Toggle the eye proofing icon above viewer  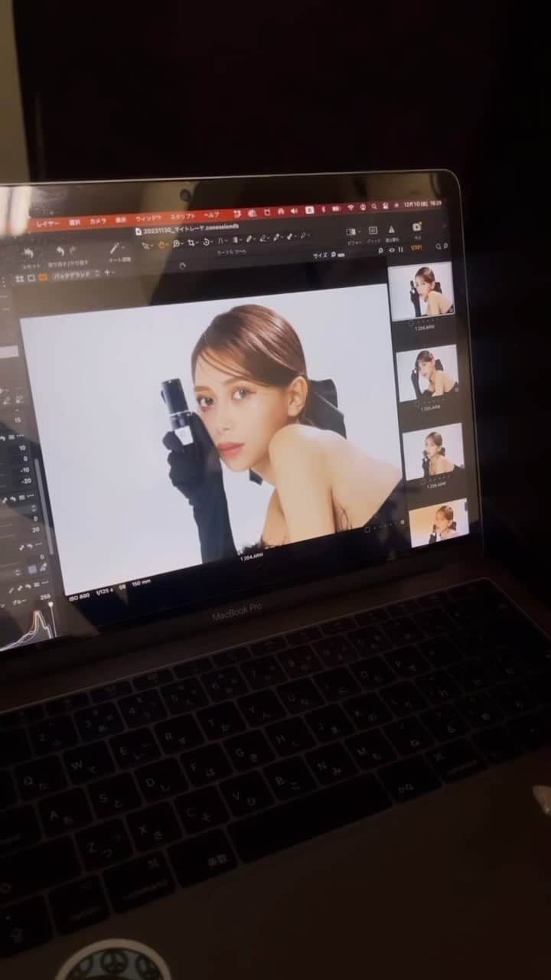(392, 250)
